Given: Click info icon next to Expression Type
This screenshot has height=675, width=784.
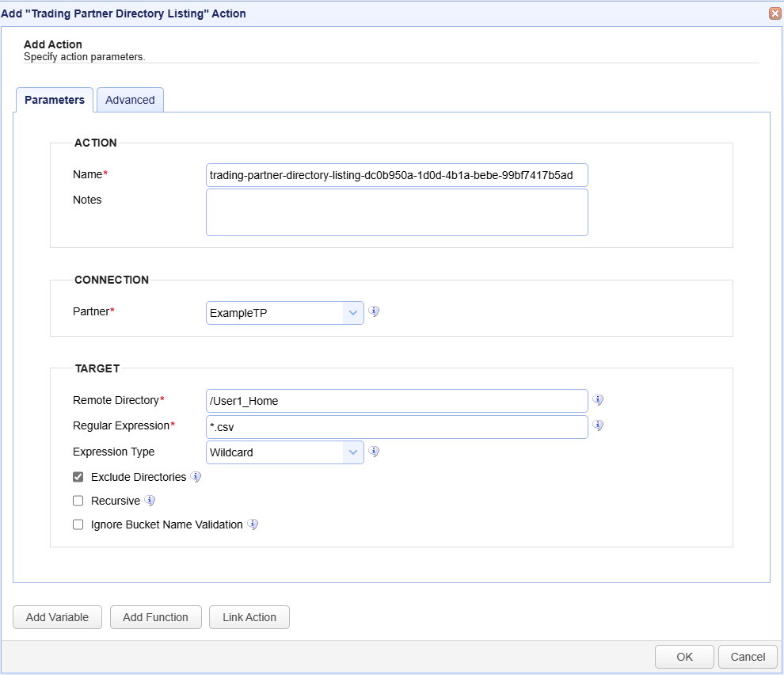Looking at the screenshot, I should click(x=374, y=452).
